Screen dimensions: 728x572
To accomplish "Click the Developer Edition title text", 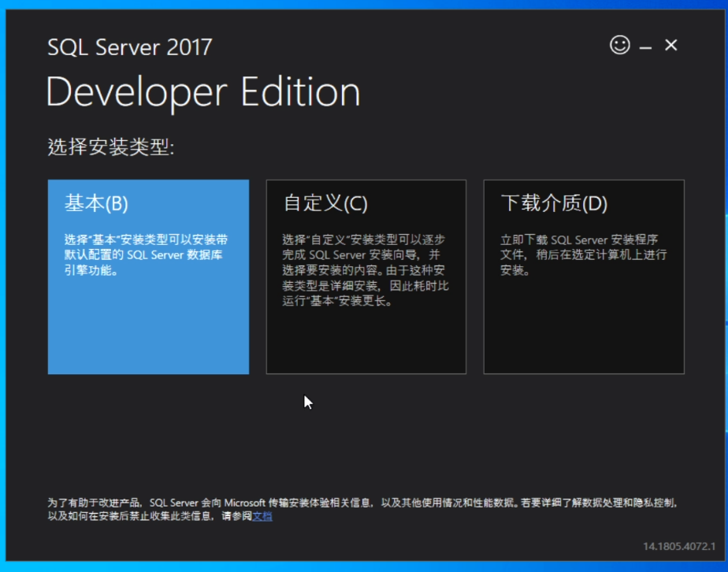I will pos(202,91).
